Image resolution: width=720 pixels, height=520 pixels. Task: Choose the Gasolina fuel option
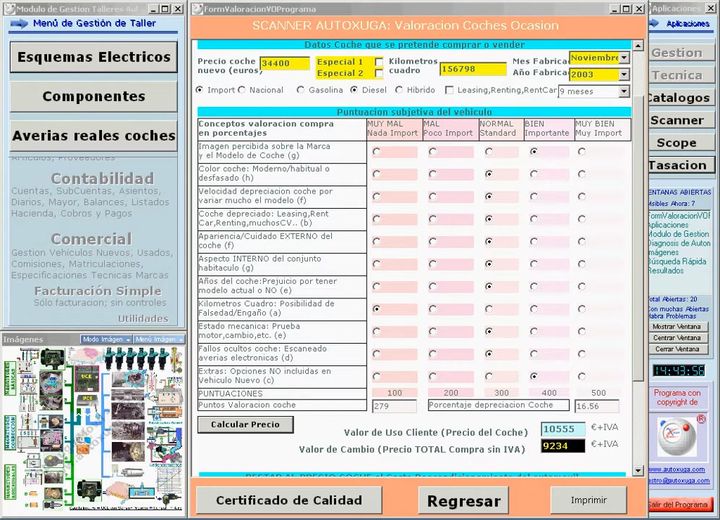pyautogui.click(x=300, y=90)
